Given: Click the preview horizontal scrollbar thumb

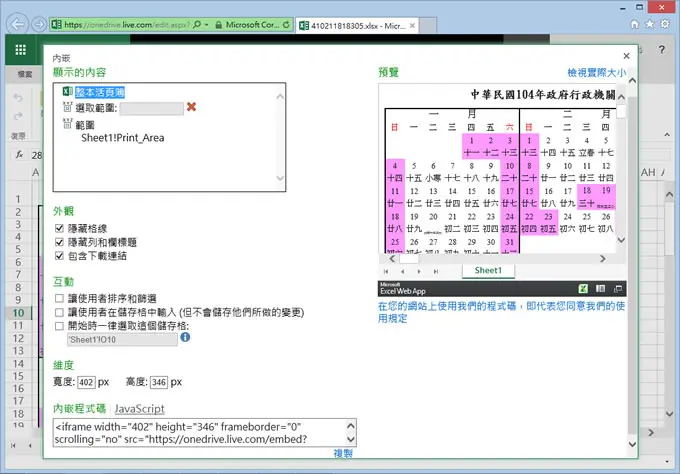Looking at the screenshot, I should pyautogui.click(x=409, y=259).
